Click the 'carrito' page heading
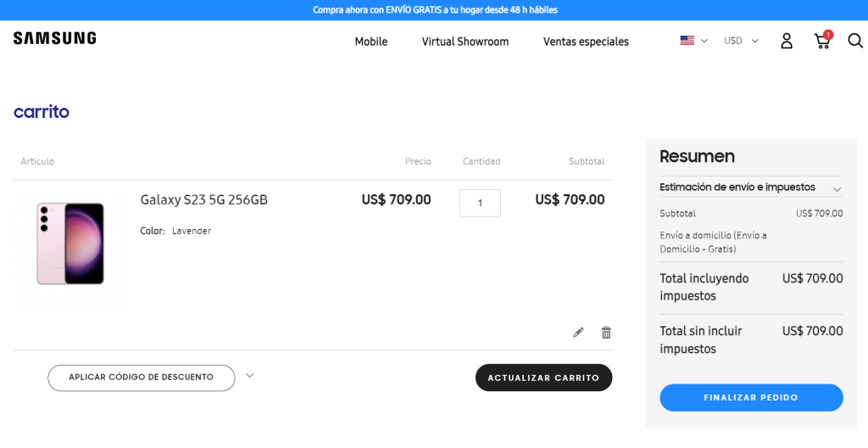This screenshot has height=448, width=868. point(42,112)
